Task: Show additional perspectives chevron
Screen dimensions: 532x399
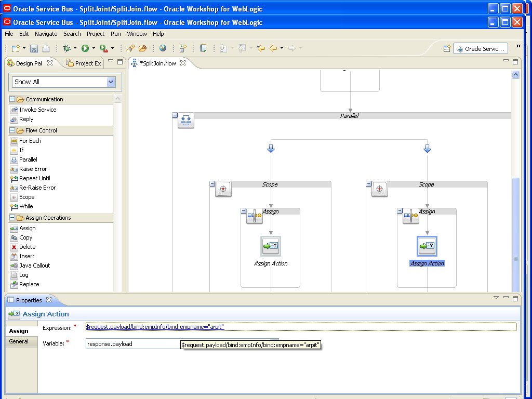Action: pos(518,46)
